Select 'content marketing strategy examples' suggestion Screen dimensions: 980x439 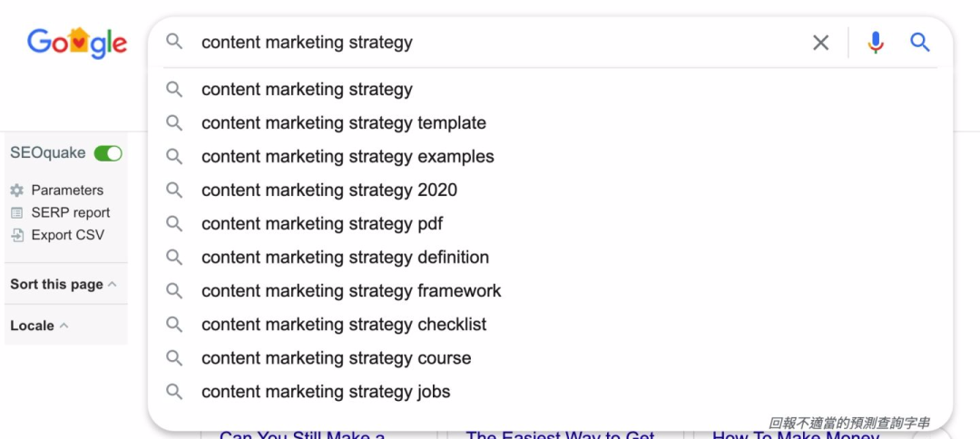click(348, 157)
